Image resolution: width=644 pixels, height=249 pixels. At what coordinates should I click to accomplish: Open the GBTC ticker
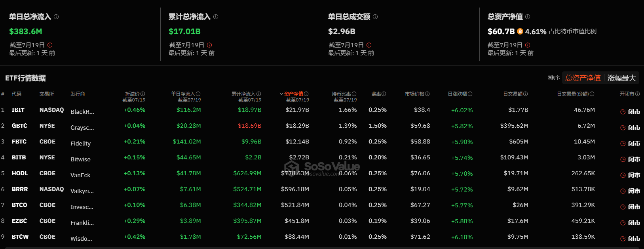(x=20, y=126)
